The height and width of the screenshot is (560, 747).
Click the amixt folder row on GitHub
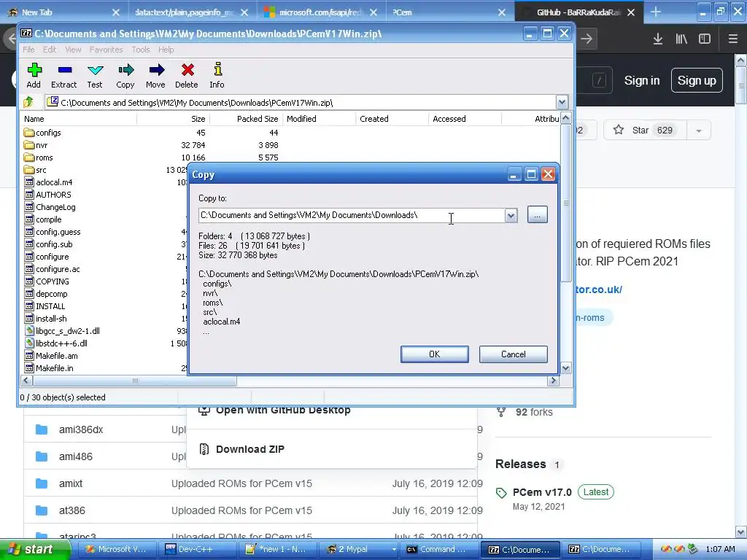pos(250,483)
